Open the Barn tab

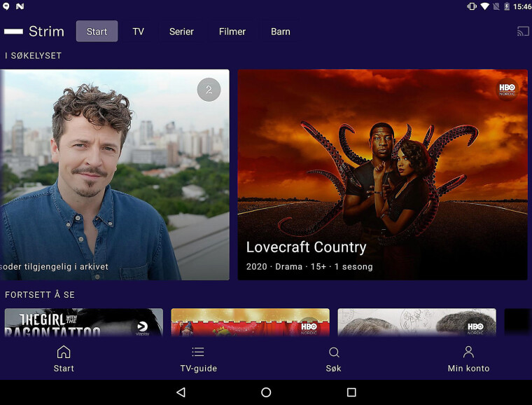pos(281,32)
